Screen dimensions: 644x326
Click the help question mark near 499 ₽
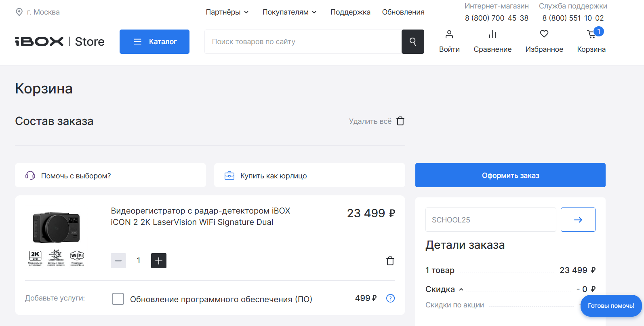[x=390, y=298]
